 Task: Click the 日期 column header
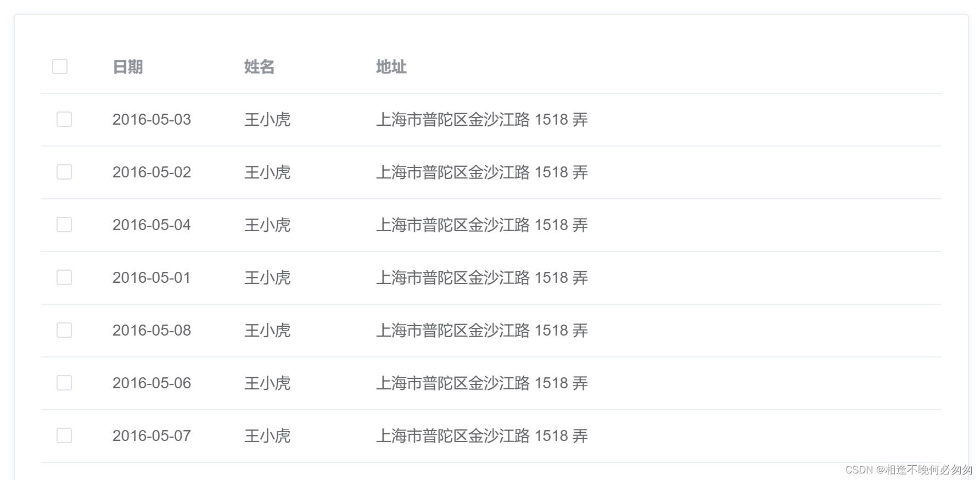128,66
